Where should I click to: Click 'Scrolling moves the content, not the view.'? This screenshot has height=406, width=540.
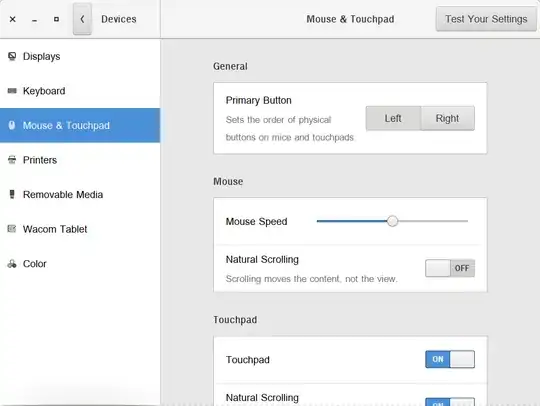[x=312, y=279]
